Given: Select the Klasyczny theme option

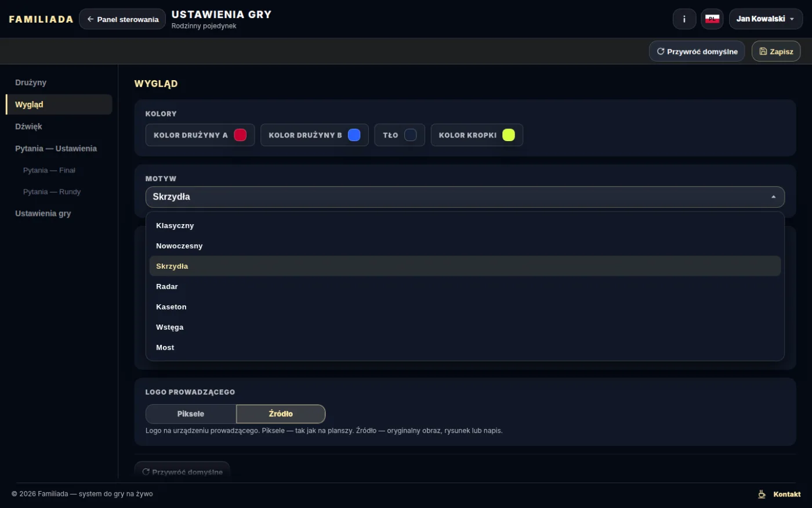Looking at the screenshot, I should [x=465, y=225].
